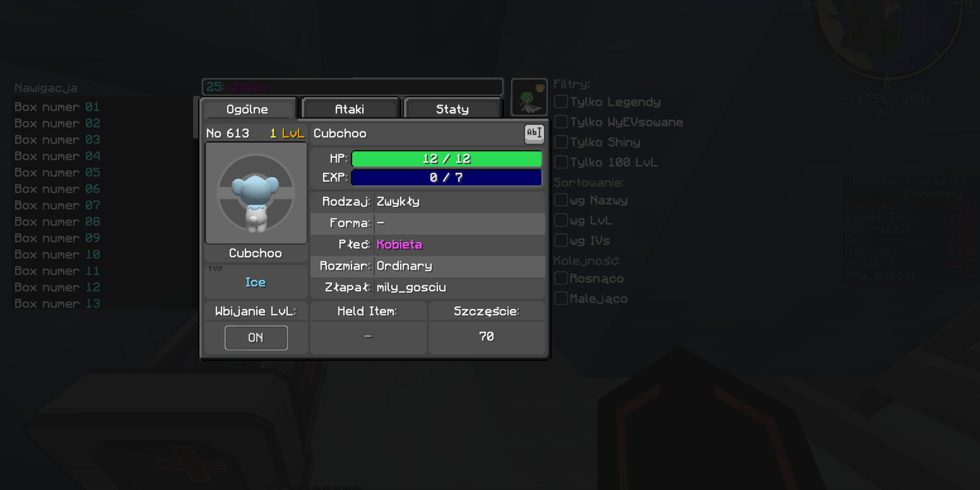Enable the Tylko Legendy filter checkbox

[561, 102]
